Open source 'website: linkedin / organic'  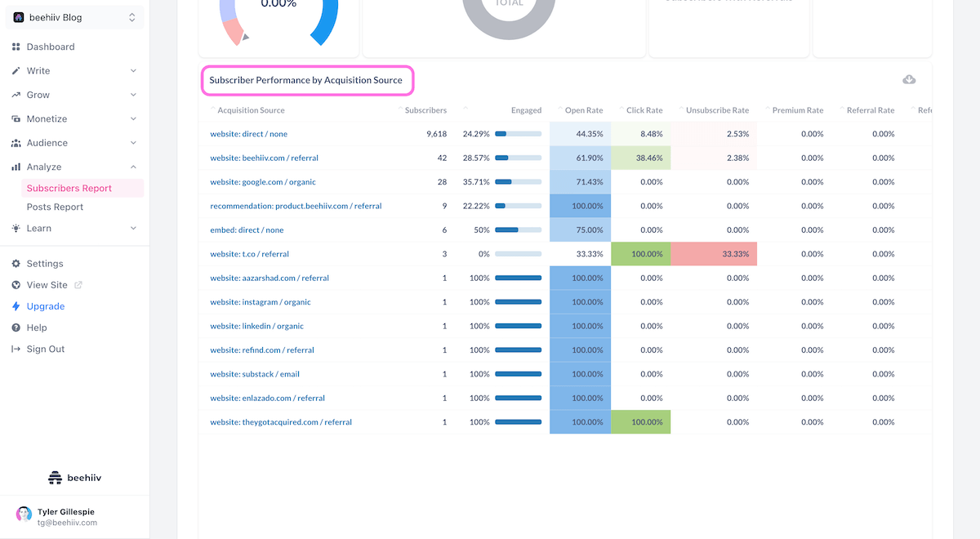[256, 326]
